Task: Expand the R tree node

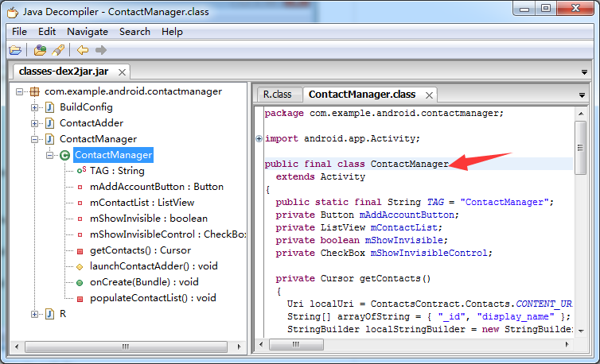Action: pyautogui.click(x=34, y=314)
